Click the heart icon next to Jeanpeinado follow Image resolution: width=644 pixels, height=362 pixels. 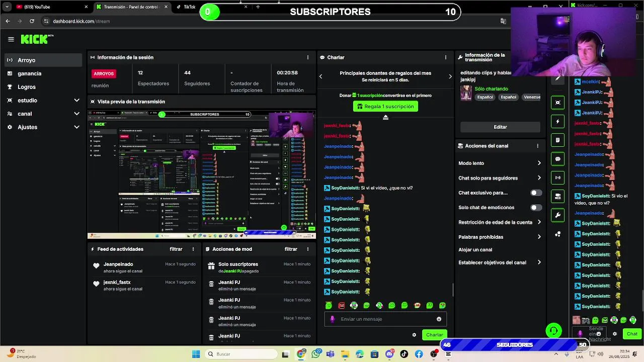tap(96, 266)
